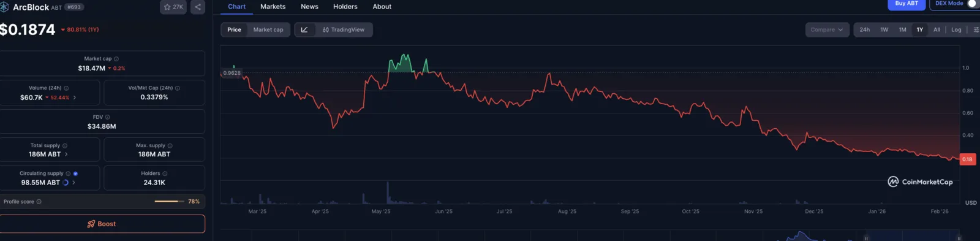Select the 1Y time range

(920, 29)
